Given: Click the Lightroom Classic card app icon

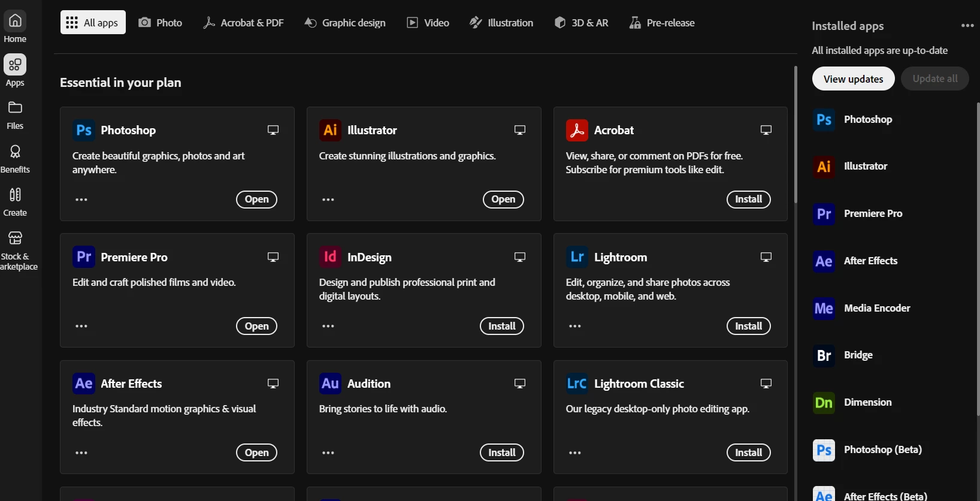Looking at the screenshot, I should pos(577,384).
